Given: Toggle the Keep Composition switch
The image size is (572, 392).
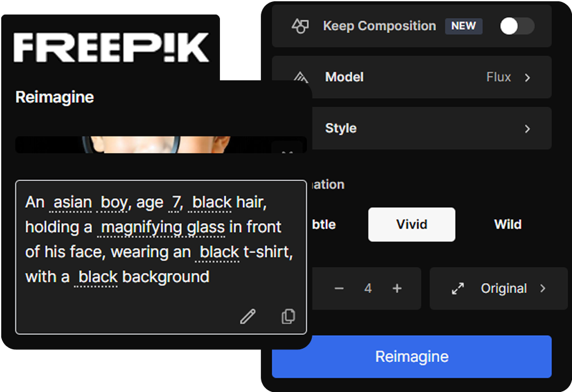Looking at the screenshot, I should point(517,26).
